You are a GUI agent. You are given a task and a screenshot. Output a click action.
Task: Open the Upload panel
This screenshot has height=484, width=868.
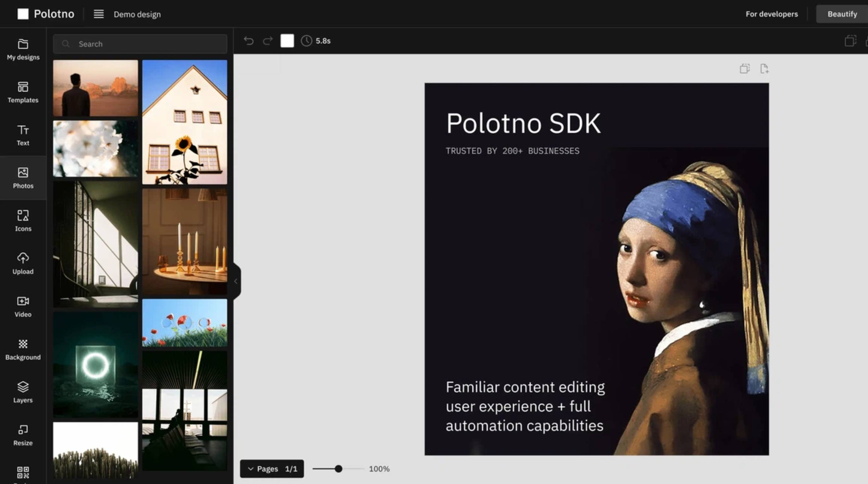click(x=23, y=263)
